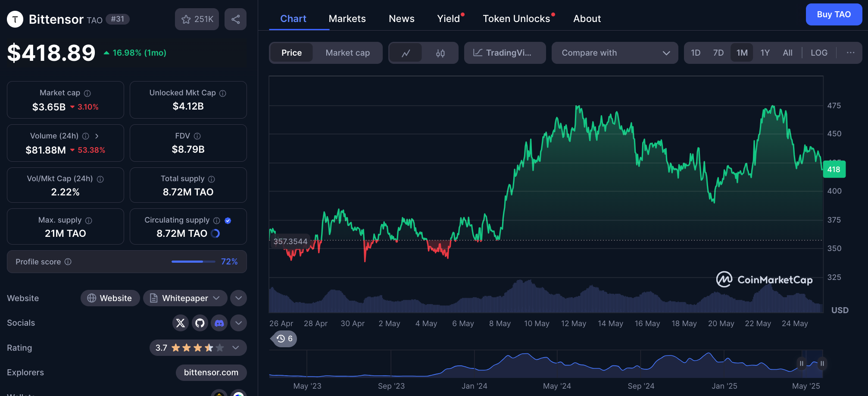
Task: Open Max. supply info icon
Action: click(89, 220)
